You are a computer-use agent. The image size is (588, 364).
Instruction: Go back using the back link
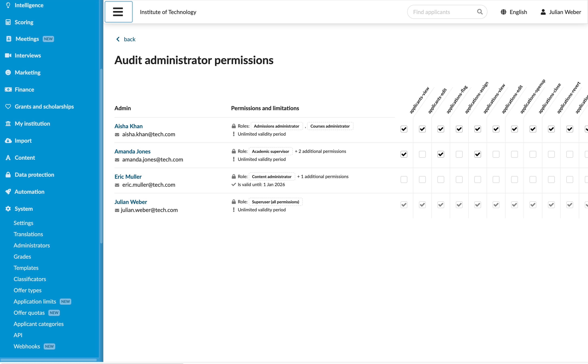pos(126,39)
